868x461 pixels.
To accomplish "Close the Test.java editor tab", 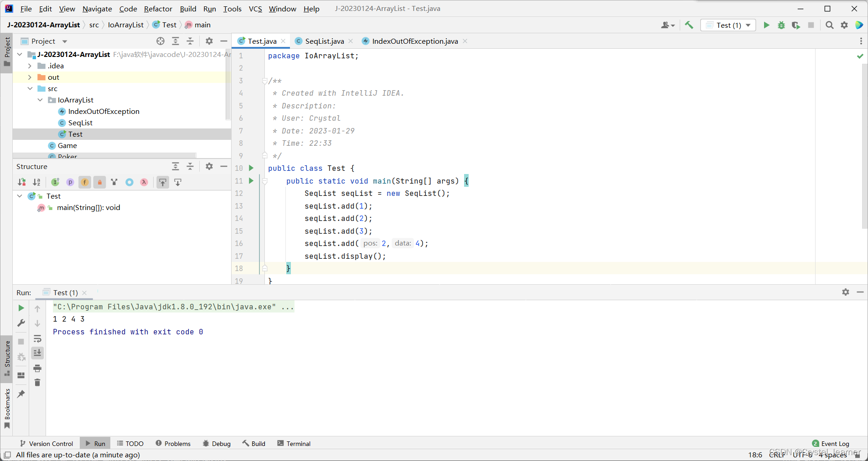I will (283, 41).
